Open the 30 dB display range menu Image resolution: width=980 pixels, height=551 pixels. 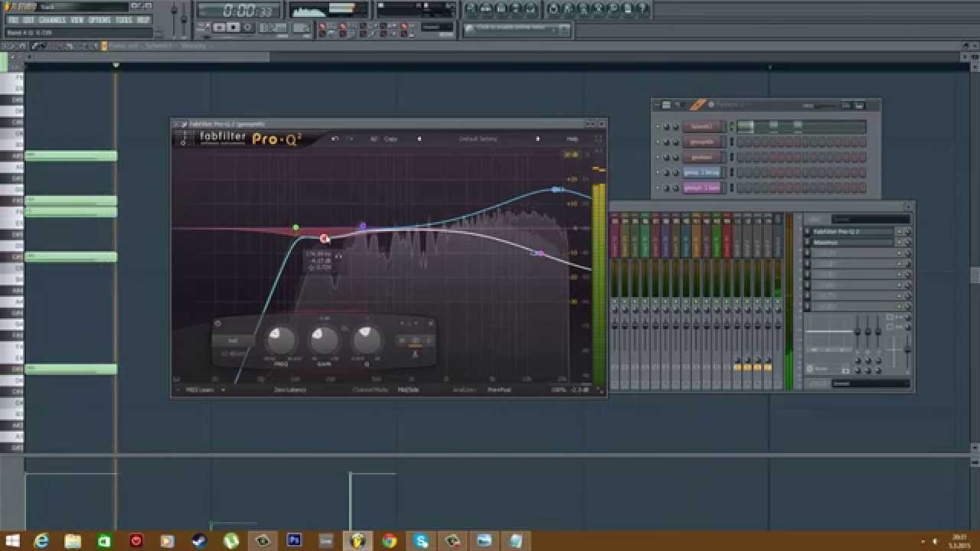tap(571, 155)
